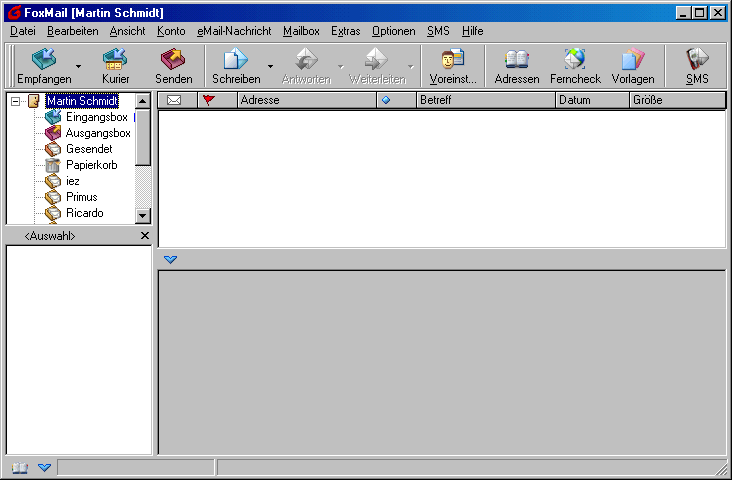Open the Adressen address book icon
732x480 pixels.
point(517,60)
